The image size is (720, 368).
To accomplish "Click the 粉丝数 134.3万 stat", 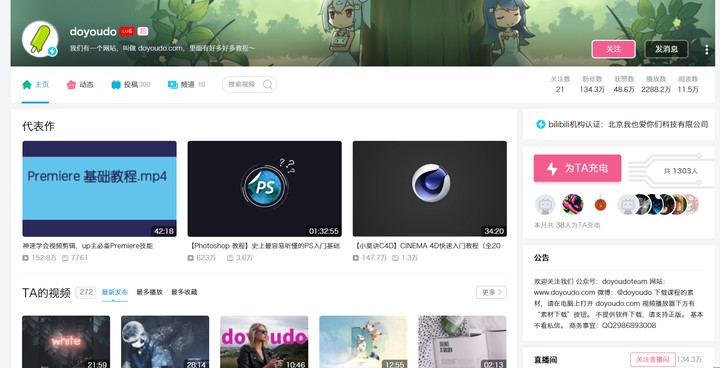I will [x=592, y=85].
